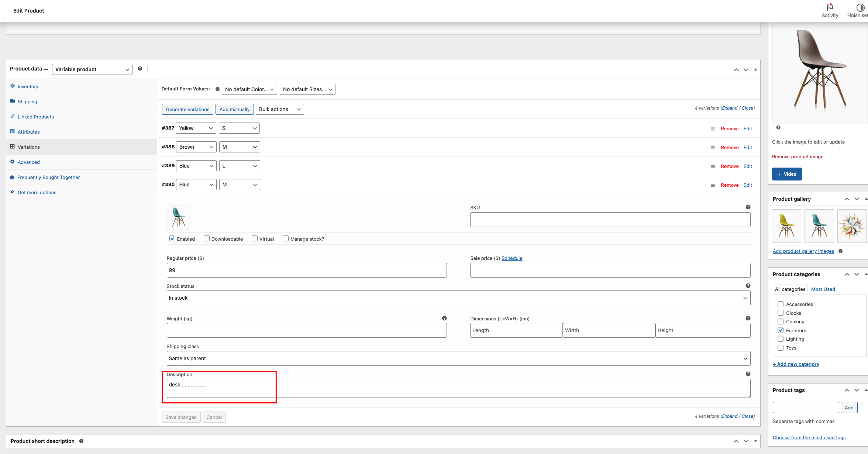868x454 pixels.
Task: Click the Finish setup progress icon
Action: (x=860, y=7)
